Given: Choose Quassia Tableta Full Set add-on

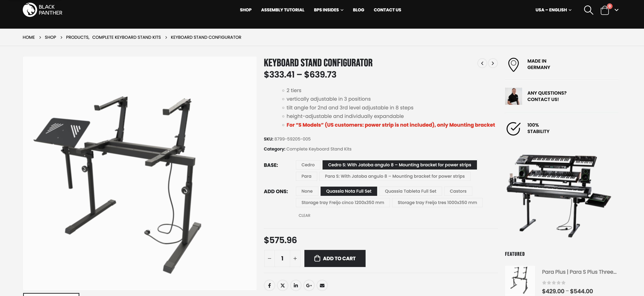Looking at the screenshot, I should pos(410,191).
